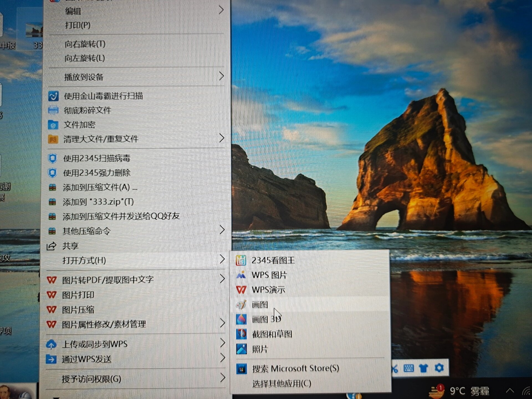Screen dimensions: 532x399
Task: Click the 金山毒霸 scan icon
Action: pyautogui.click(x=53, y=96)
